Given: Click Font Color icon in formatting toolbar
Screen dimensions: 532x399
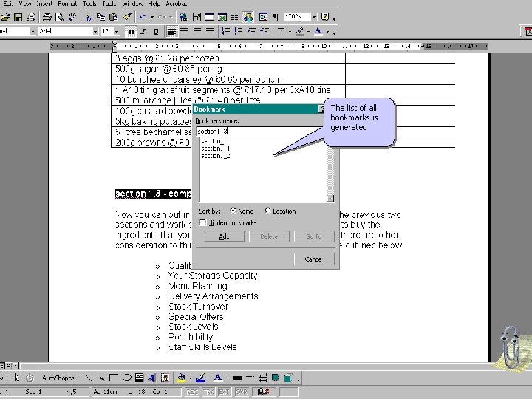Looking at the screenshot, I should pyautogui.click(x=318, y=31).
